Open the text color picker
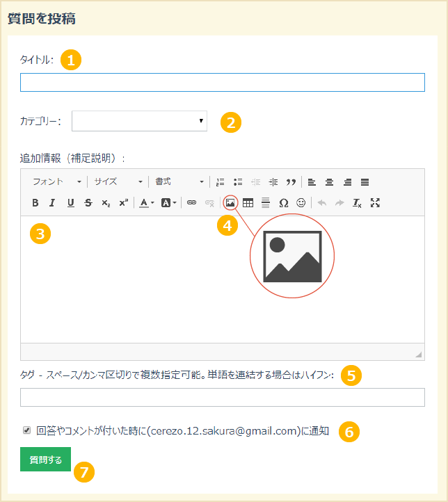 point(145,203)
